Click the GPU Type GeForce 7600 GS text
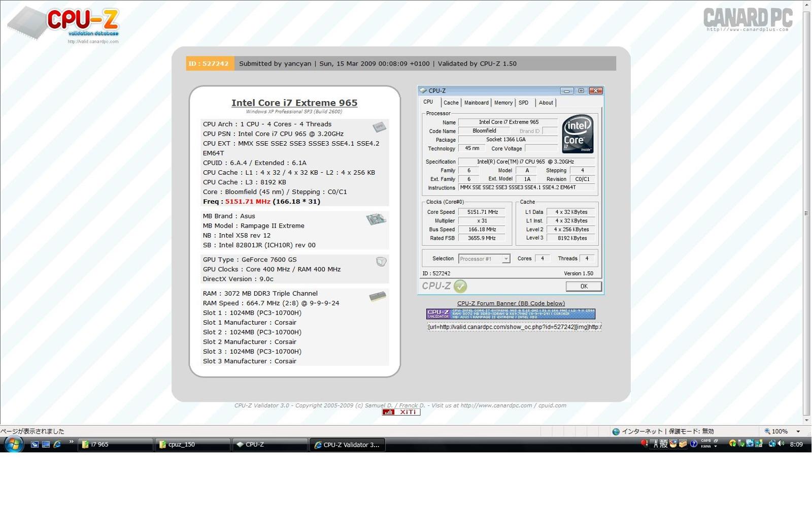This screenshot has height=508, width=812. (250, 260)
